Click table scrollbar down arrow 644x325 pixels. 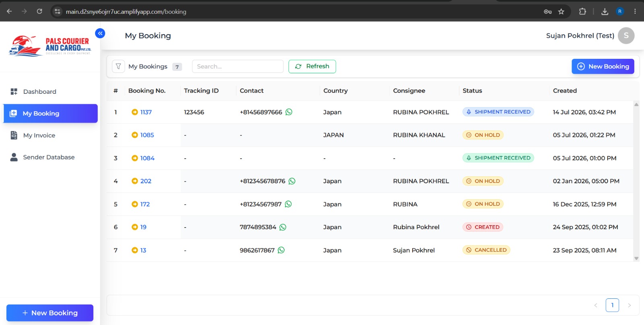pos(636,259)
